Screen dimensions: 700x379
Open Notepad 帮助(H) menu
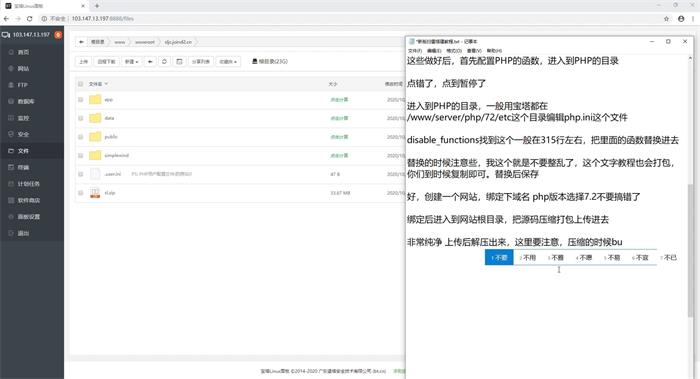coord(494,51)
